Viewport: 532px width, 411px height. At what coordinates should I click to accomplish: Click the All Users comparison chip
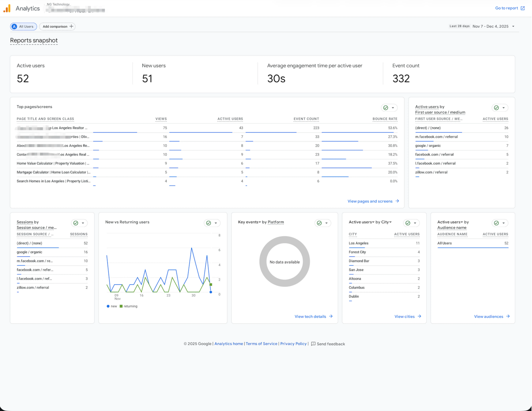point(23,27)
